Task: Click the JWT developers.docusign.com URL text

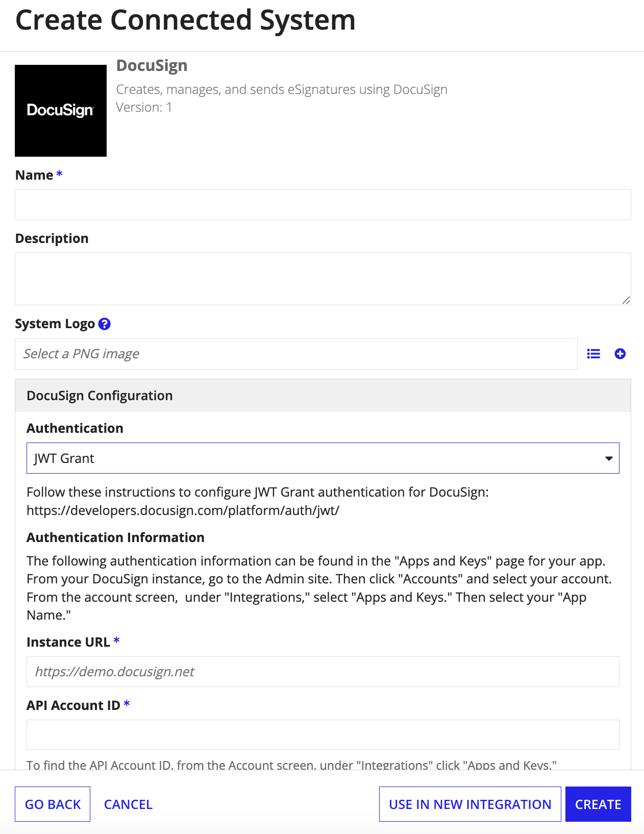Action: click(x=183, y=510)
